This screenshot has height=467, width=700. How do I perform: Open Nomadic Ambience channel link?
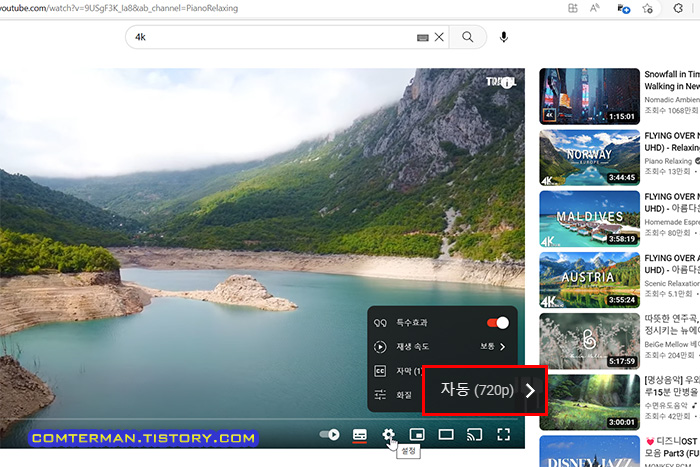pos(672,100)
